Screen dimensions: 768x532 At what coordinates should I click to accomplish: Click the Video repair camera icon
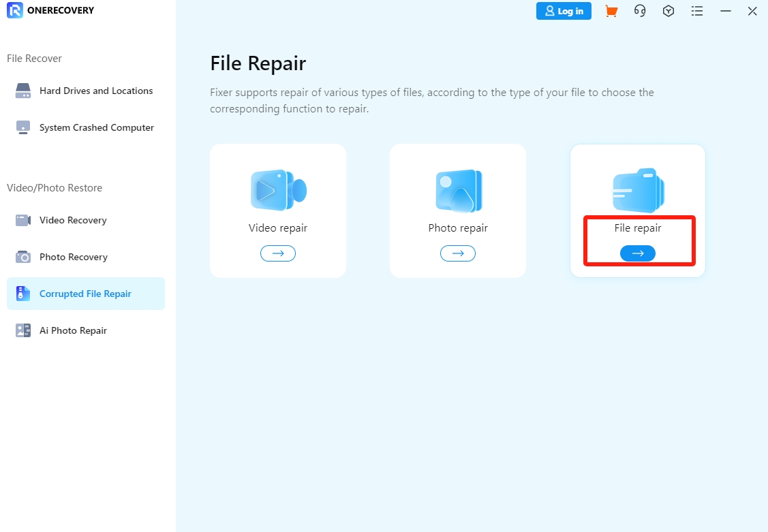[x=278, y=190]
